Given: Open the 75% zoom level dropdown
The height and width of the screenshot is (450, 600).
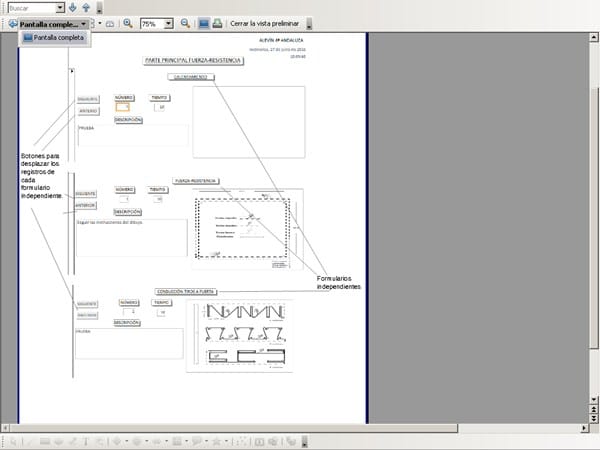Looking at the screenshot, I should pos(168,23).
